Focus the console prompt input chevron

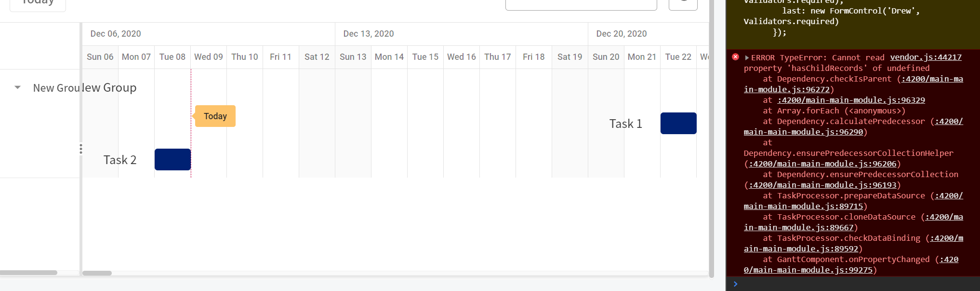(x=735, y=284)
